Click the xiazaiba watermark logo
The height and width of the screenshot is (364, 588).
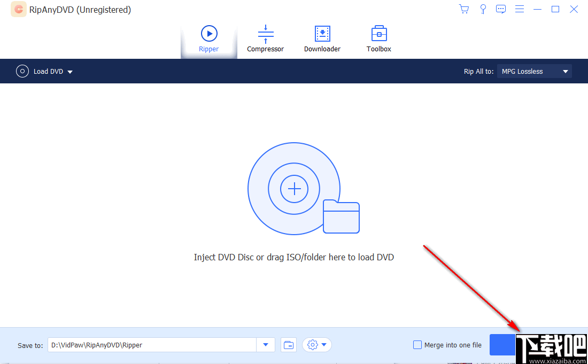click(x=552, y=347)
